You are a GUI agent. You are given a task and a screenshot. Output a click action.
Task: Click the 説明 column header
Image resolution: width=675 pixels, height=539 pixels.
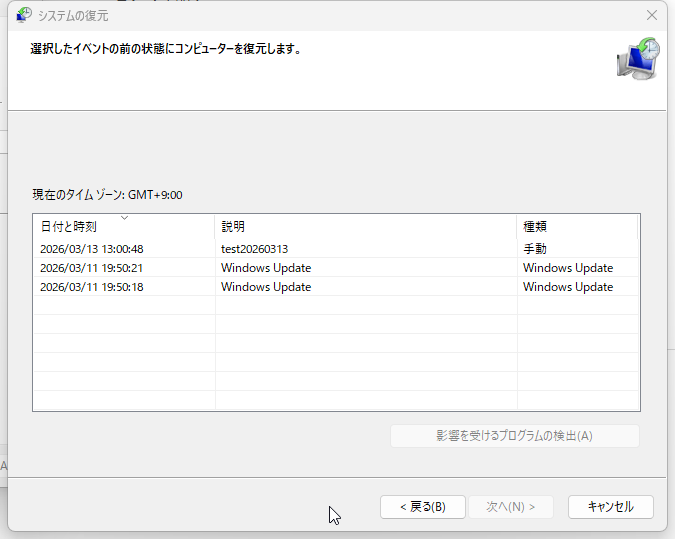coord(365,226)
